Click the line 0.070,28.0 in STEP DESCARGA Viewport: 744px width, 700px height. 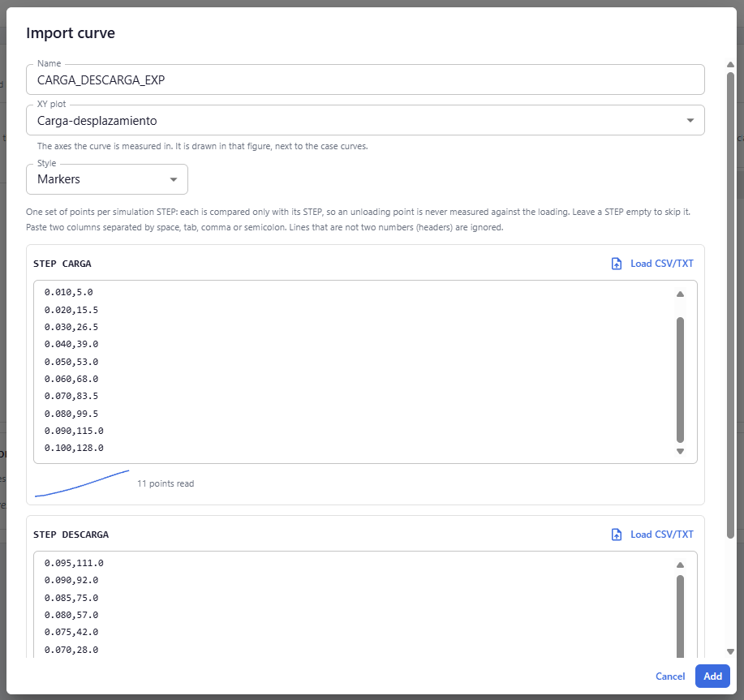(x=71, y=650)
